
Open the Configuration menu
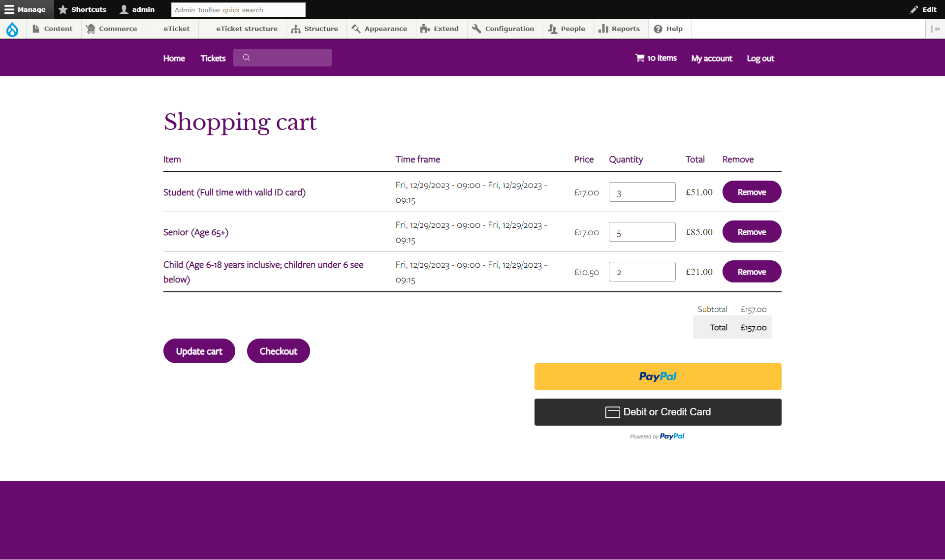[x=503, y=29]
